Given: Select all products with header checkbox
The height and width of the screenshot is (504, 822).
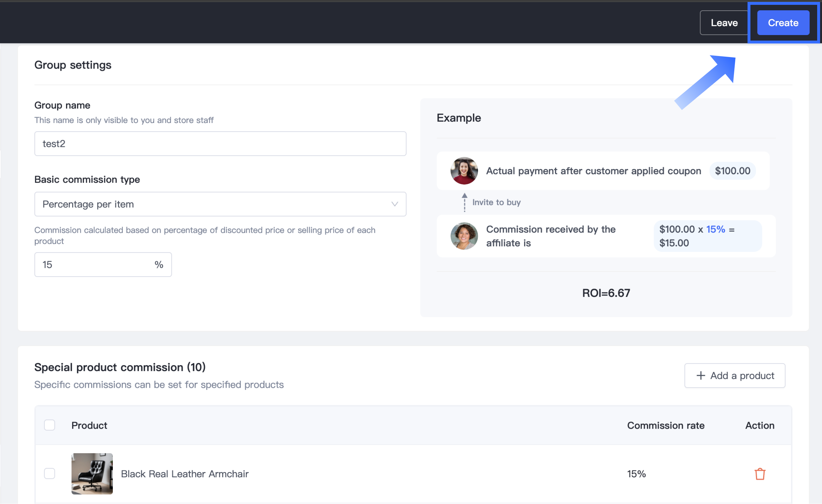Looking at the screenshot, I should pyautogui.click(x=50, y=425).
